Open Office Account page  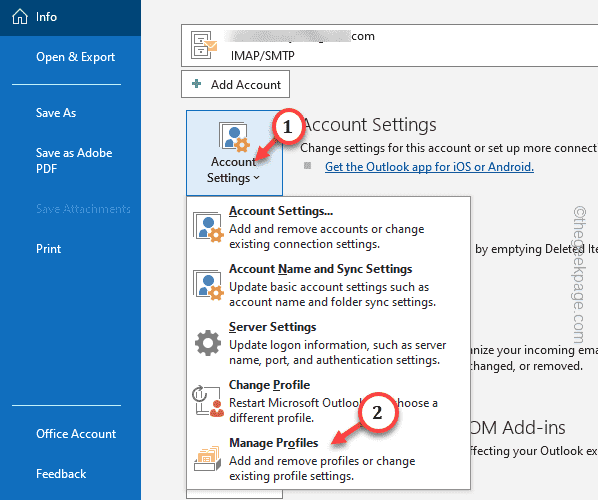(76, 434)
